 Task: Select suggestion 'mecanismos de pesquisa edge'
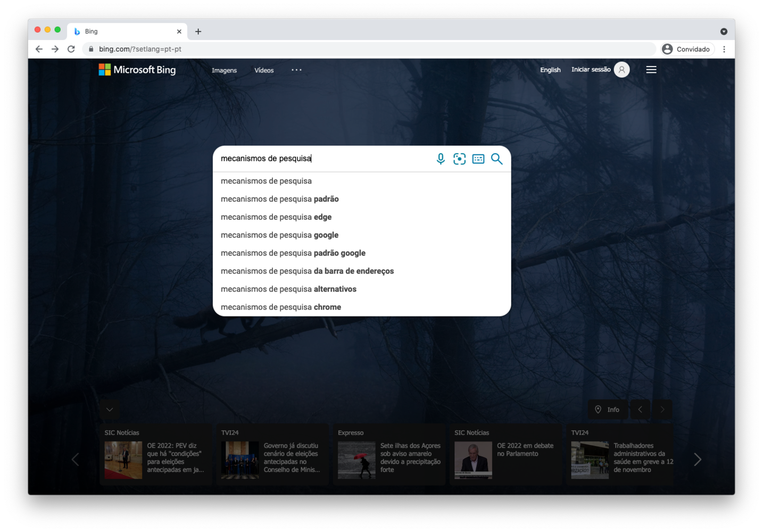(362, 217)
